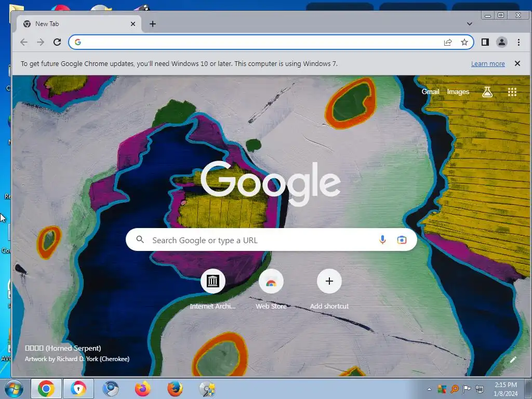Open Search Labs flask icon
Viewport: 532px width, 399px height.
point(487,91)
